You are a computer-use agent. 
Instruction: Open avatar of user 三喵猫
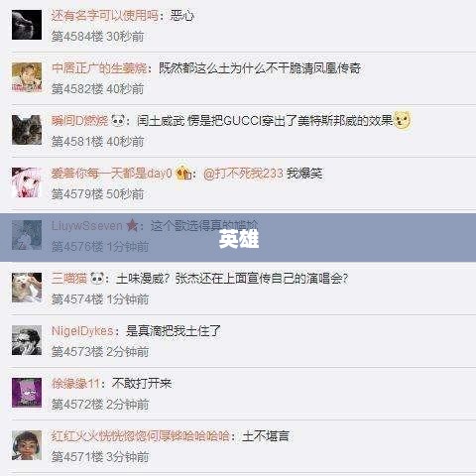pos(27,288)
